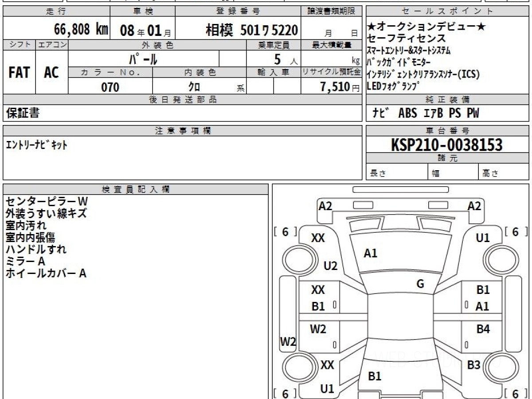Click the B3 mark on car diagram
This screenshot has height=399, width=532.
pyautogui.click(x=474, y=365)
